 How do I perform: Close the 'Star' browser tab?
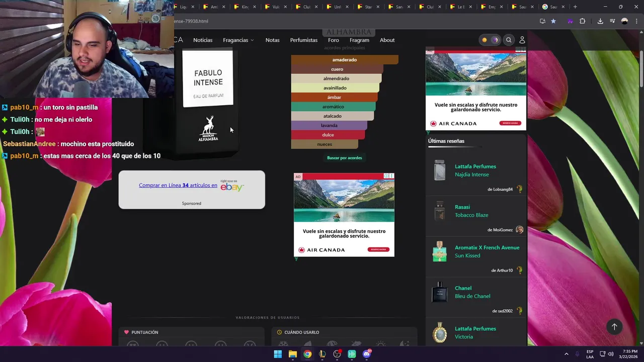(378, 7)
